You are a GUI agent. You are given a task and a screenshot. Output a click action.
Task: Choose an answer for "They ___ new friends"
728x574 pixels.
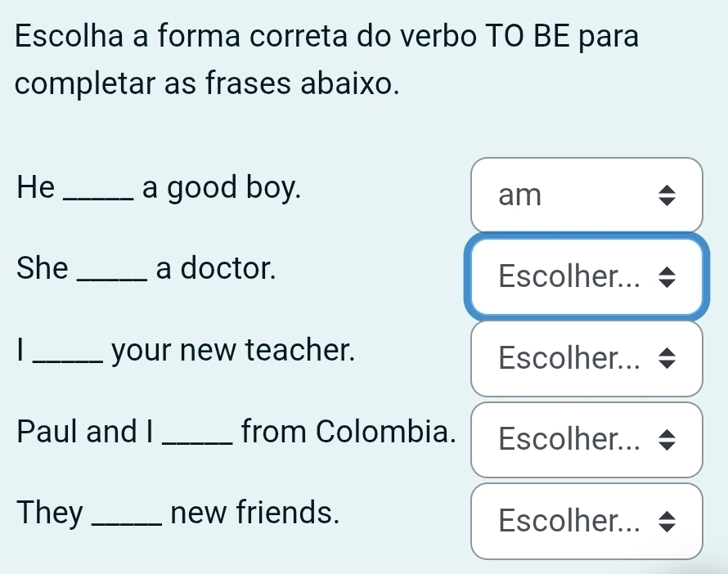point(586,521)
